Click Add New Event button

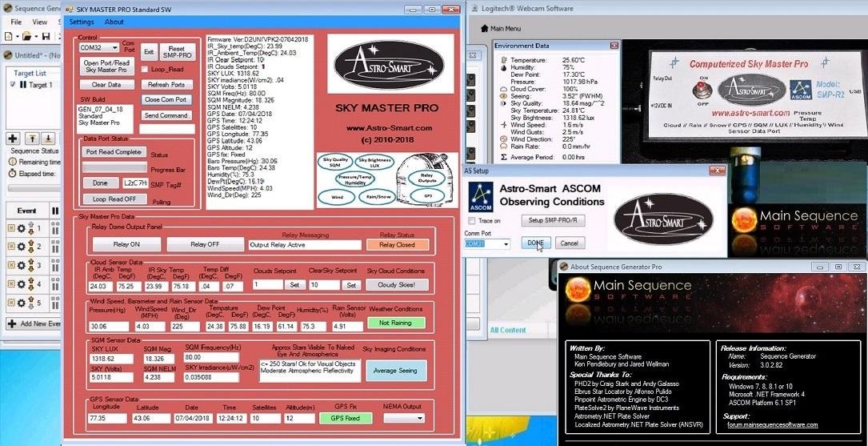pos(34,323)
